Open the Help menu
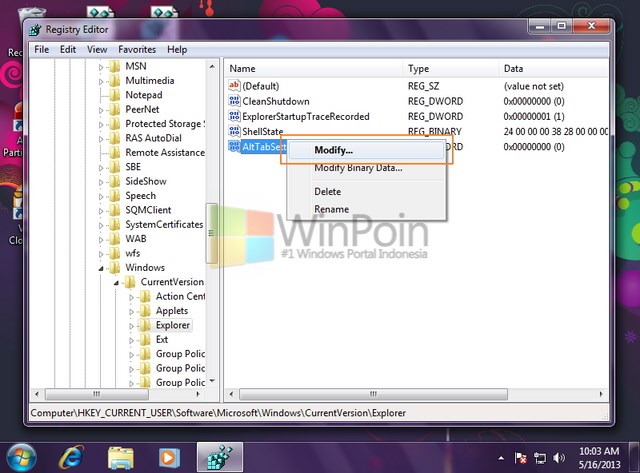 click(x=177, y=49)
